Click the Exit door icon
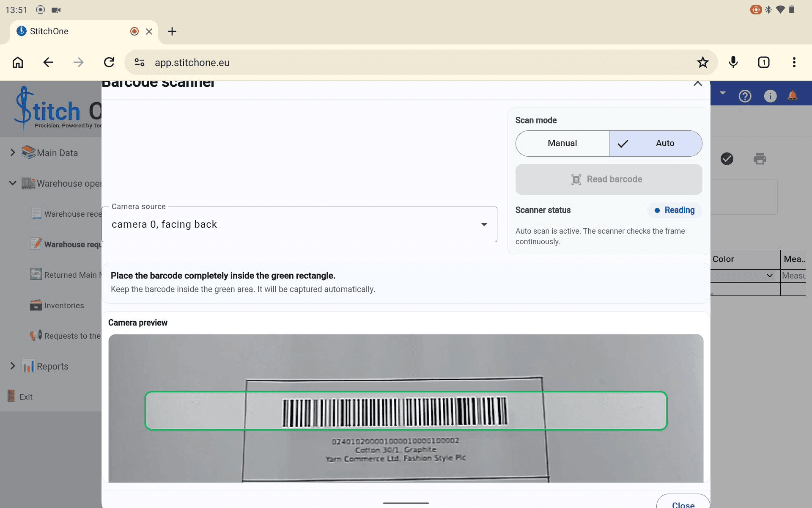This screenshot has height=508, width=812. (x=11, y=396)
